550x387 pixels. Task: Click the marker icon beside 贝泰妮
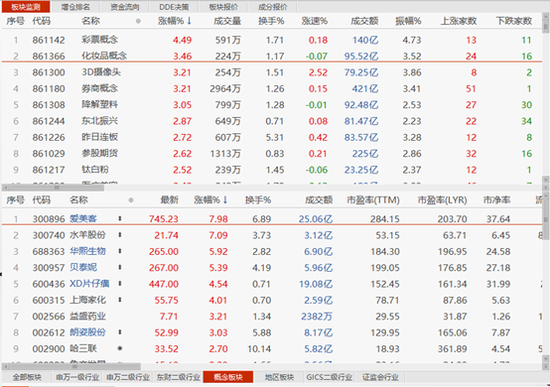[x=120, y=267]
